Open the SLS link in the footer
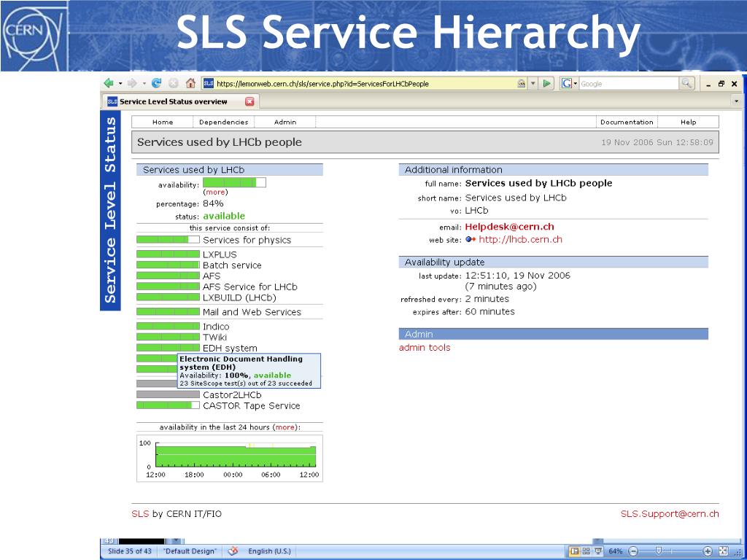The height and width of the screenshot is (560, 747). click(x=141, y=514)
